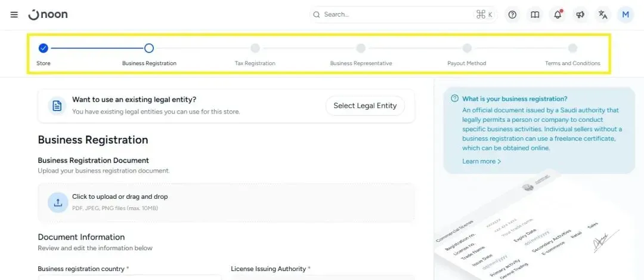
Task: Open announcements megaphone icon
Action: coord(580,15)
